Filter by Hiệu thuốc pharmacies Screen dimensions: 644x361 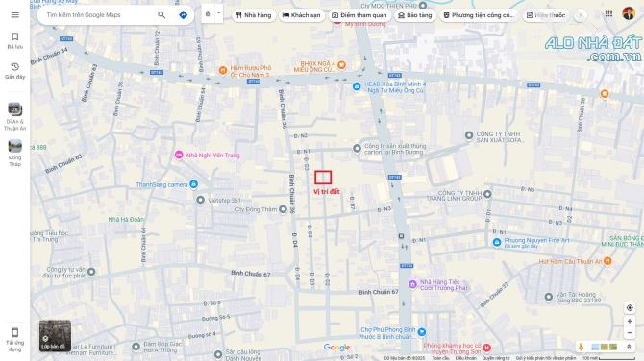pyautogui.click(x=546, y=15)
